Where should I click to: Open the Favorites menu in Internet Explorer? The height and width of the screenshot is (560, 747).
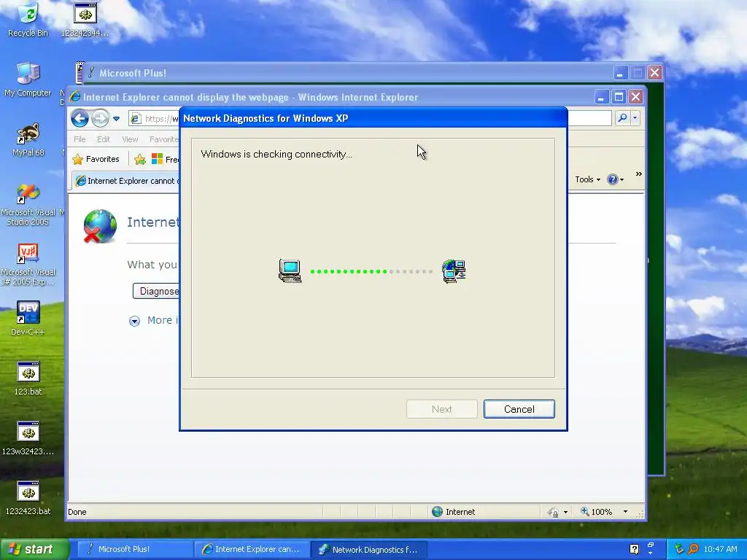[x=164, y=139]
